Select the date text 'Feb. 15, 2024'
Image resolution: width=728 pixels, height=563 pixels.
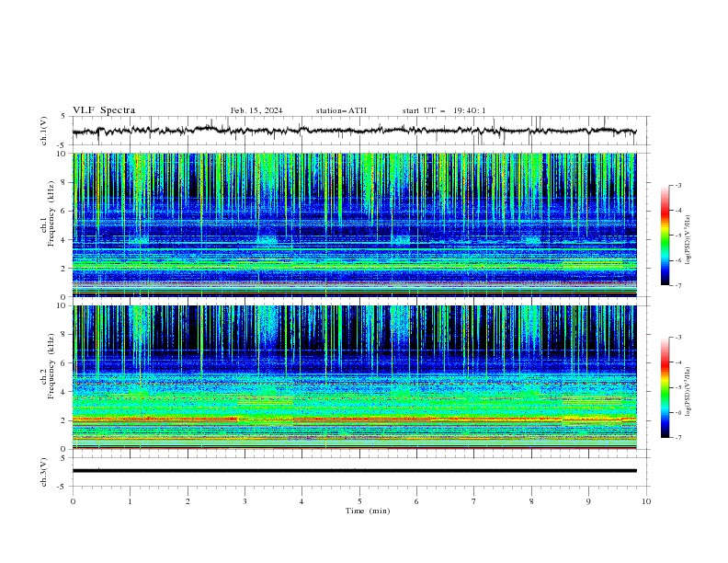click(x=256, y=110)
